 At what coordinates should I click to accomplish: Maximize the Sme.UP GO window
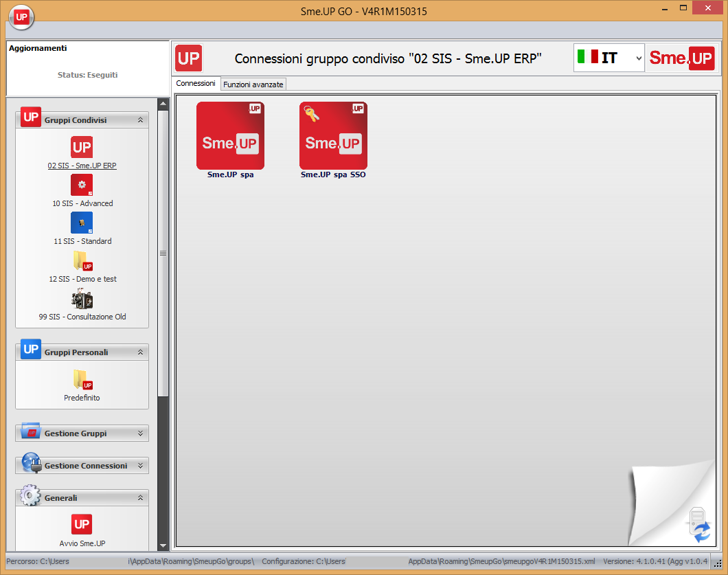(683, 8)
